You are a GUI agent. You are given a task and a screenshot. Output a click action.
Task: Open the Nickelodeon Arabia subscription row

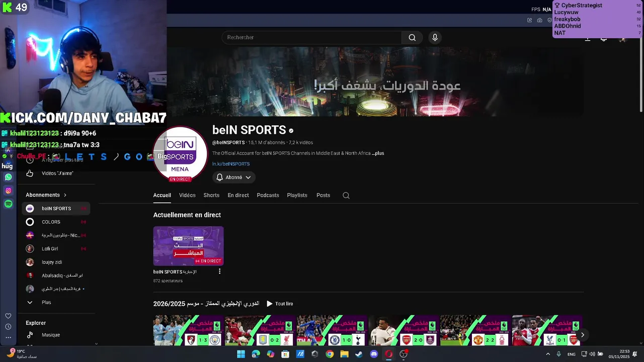55,235
